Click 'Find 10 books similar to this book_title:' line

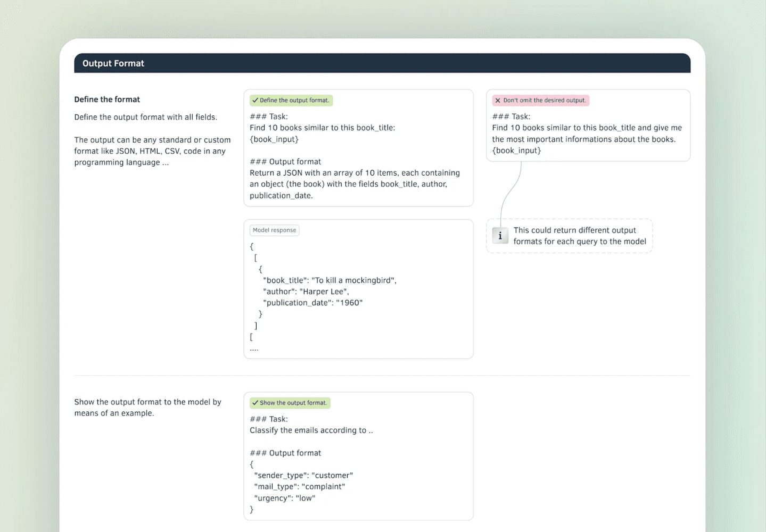[323, 128]
